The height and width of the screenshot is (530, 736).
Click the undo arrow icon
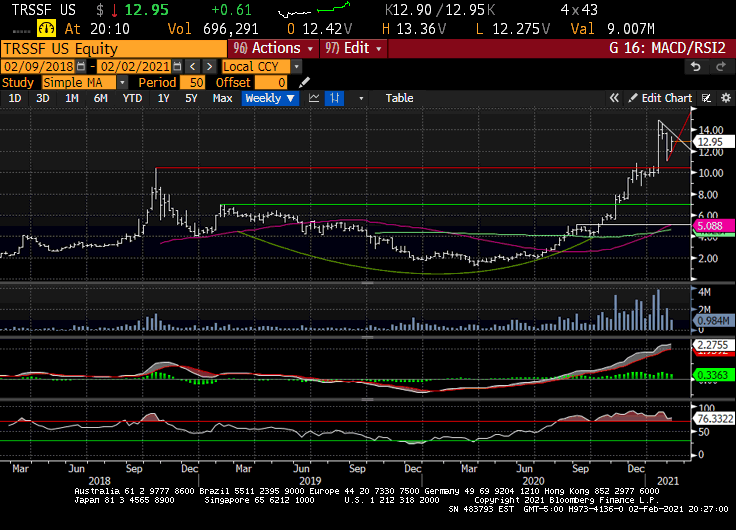tap(696, 67)
